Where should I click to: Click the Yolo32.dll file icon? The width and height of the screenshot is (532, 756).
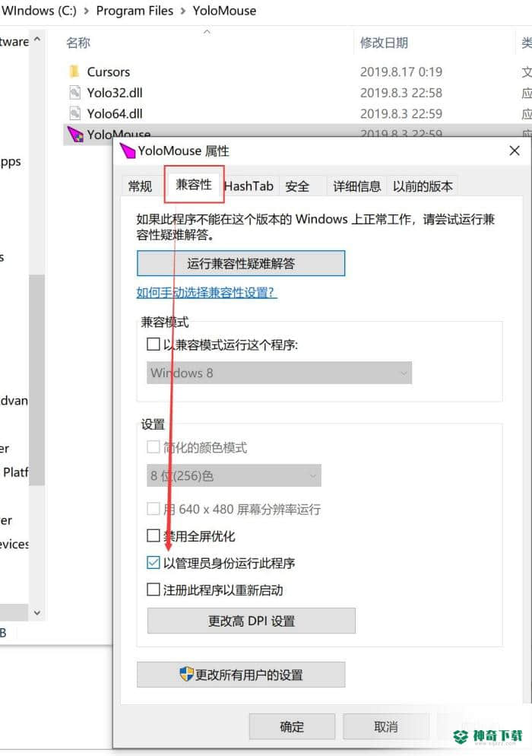[x=74, y=93]
